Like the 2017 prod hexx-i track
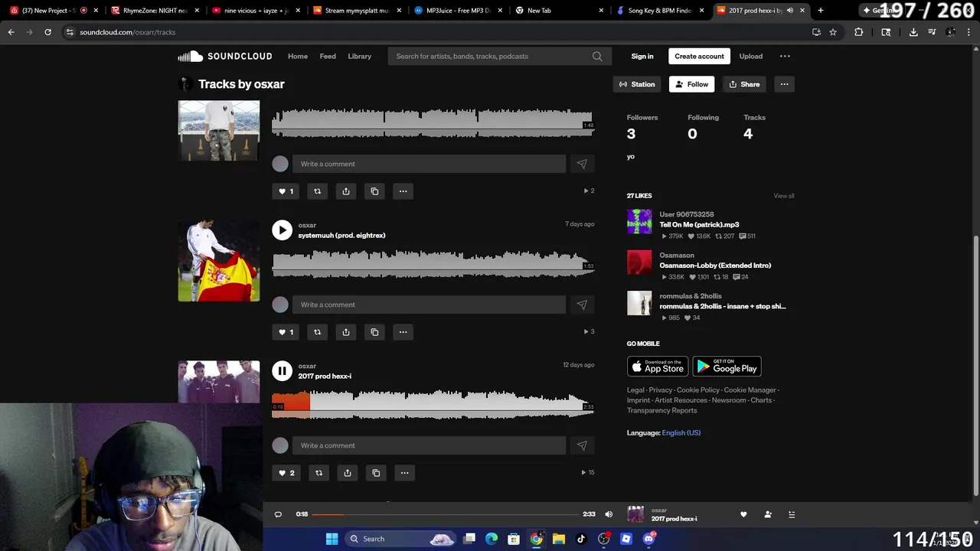Viewport: 980px width, 551px height. coord(286,473)
